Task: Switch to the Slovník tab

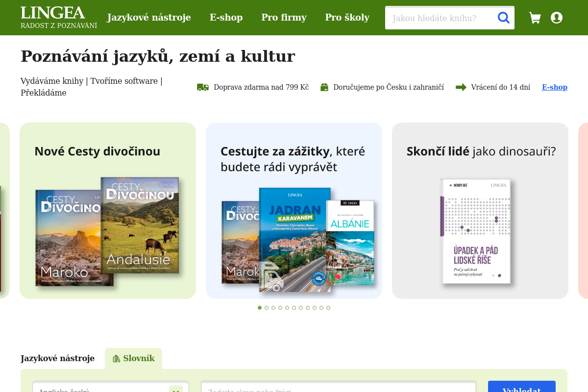Action: click(133, 359)
